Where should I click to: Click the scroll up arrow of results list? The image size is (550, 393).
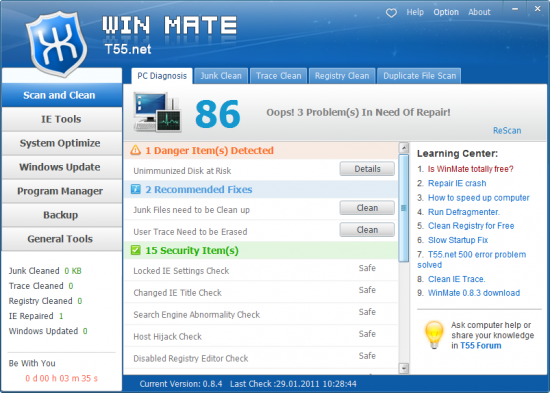point(404,148)
